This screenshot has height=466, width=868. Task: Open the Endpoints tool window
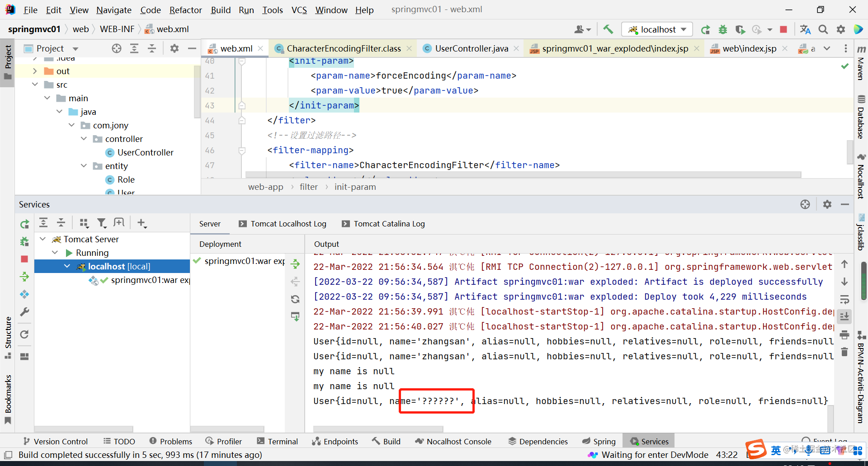click(x=335, y=442)
